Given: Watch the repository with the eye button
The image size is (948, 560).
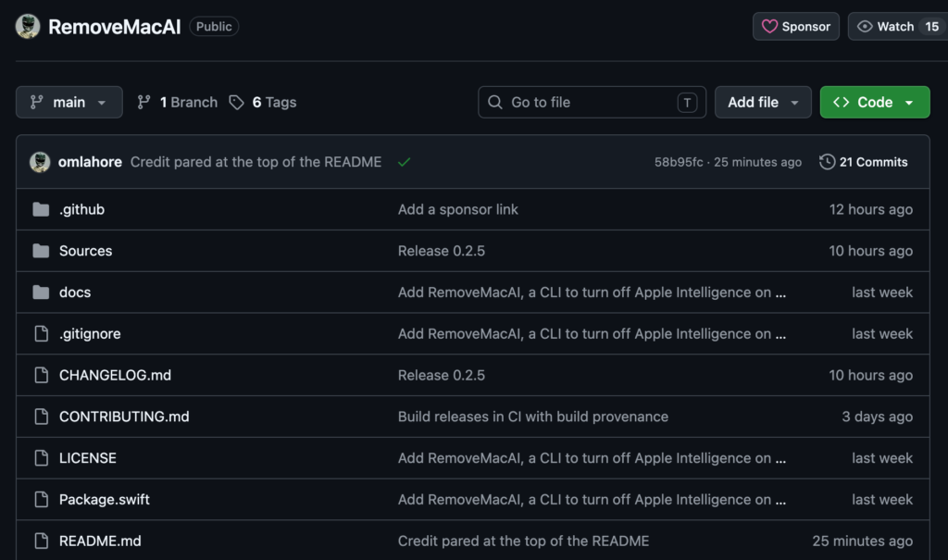Looking at the screenshot, I should 898,27.
